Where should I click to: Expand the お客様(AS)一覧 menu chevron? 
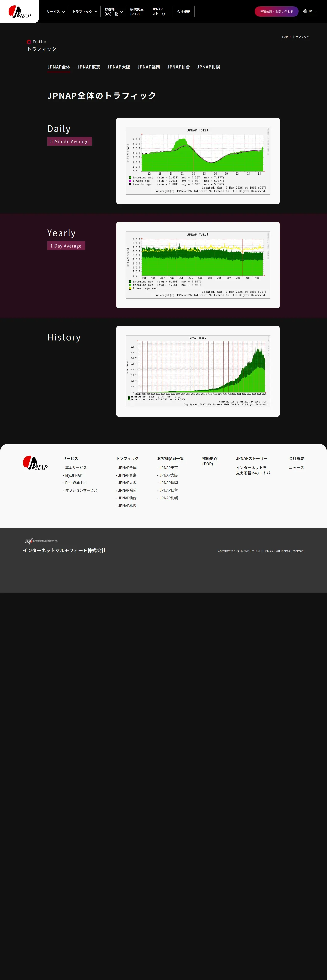[121, 12]
